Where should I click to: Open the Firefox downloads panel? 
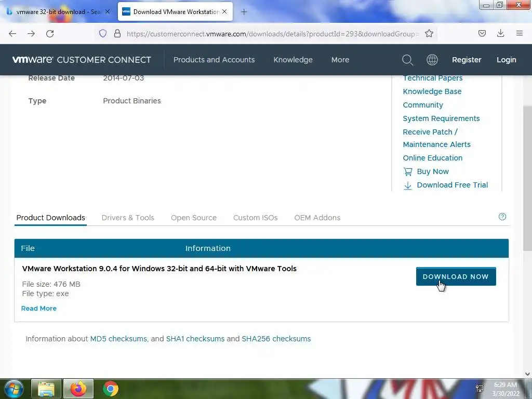pyautogui.click(x=500, y=33)
